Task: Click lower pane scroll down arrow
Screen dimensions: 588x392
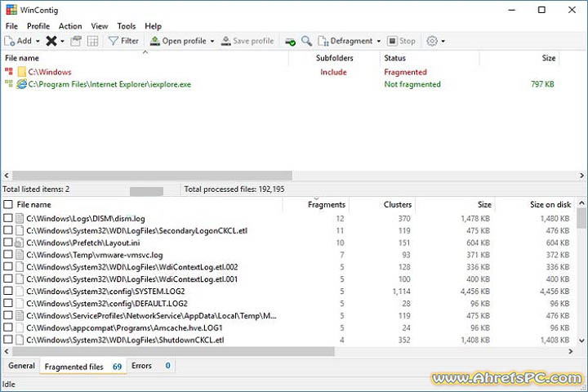Action: (581, 341)
